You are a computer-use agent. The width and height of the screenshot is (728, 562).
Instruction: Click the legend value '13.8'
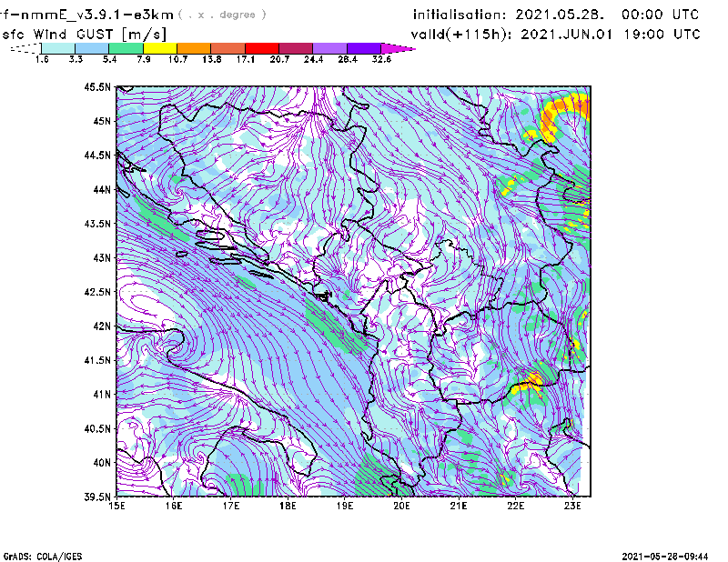(212, 59)
